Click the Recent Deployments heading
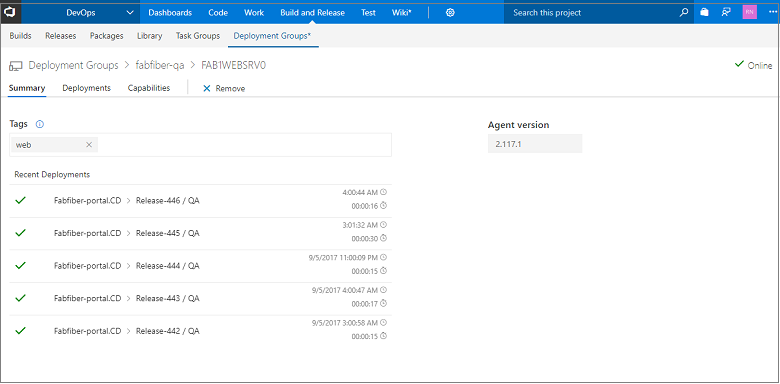The width and height of the screenshot is (780, 384). (52, 175)
